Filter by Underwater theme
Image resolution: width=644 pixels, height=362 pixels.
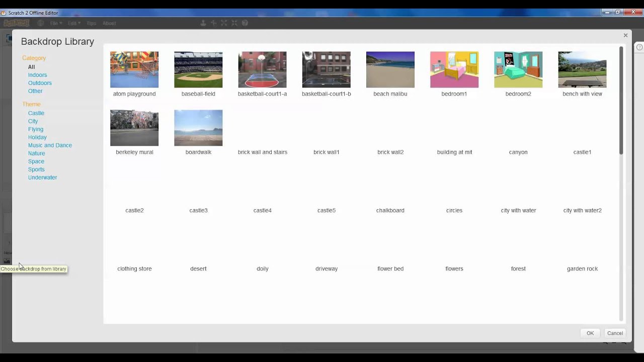coord(43,177)
